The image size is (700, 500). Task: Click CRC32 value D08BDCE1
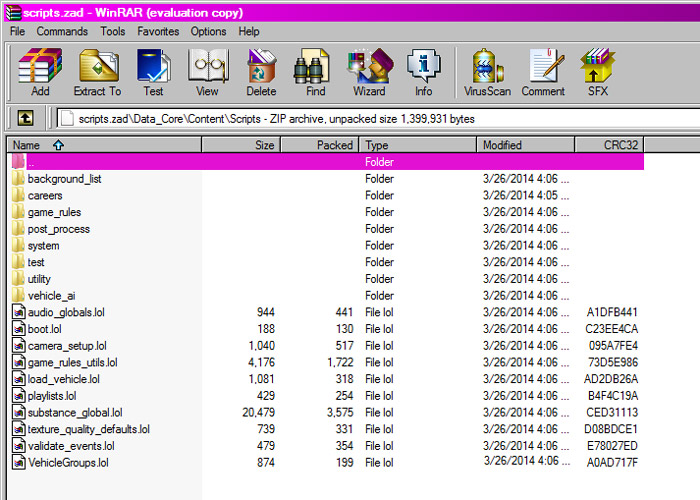[x=611, y=429]
